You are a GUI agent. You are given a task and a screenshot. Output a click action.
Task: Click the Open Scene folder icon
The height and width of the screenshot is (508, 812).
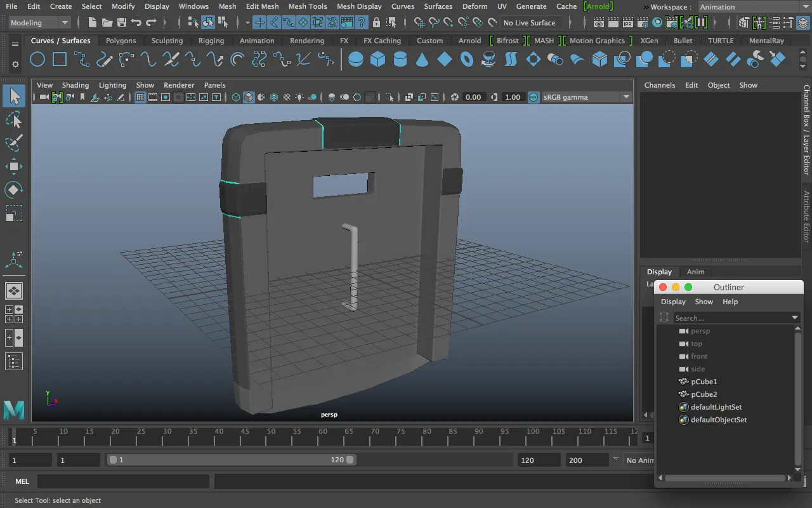[x=107, y=23]
